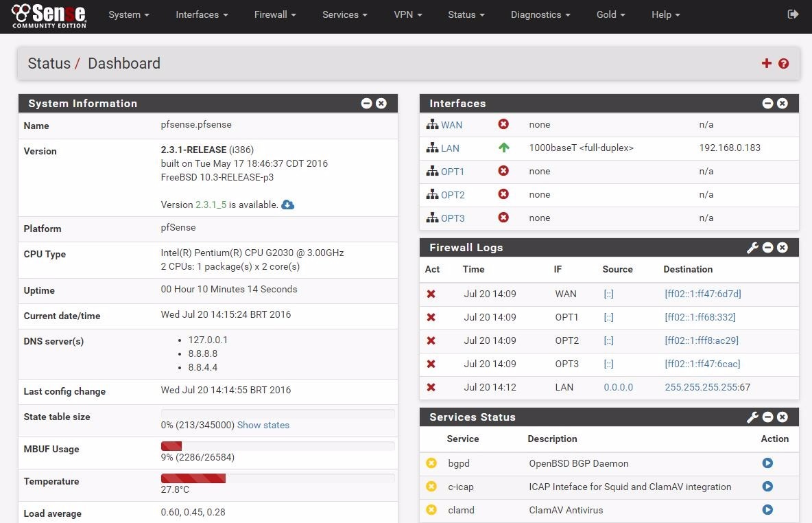Close the Firewall Logs widget

click(783, 248)
